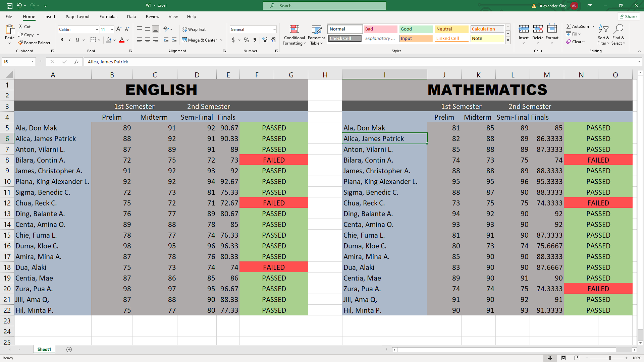This screenshot has width=644, height=362.
Task: Switch to Page Layout tab
Action: pyautogui.click(x=77, y=17)
